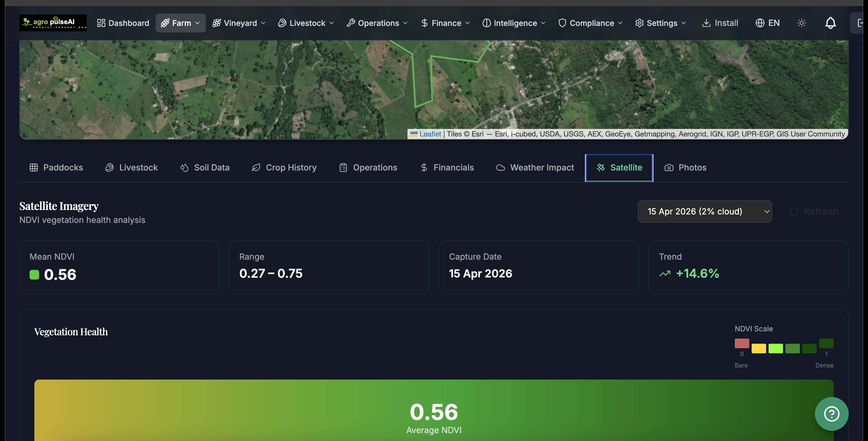Image resolution: width=868 pixels, height=441 pixels.
Task: Switch to the Livestock tab
Action: (x=131, y=167)
